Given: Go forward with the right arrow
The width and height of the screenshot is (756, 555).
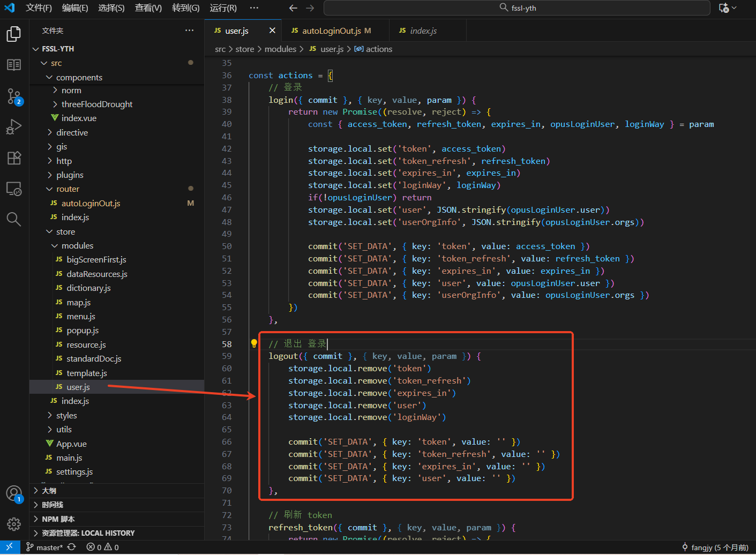Looking at the screenshot, I should [310, 8].
